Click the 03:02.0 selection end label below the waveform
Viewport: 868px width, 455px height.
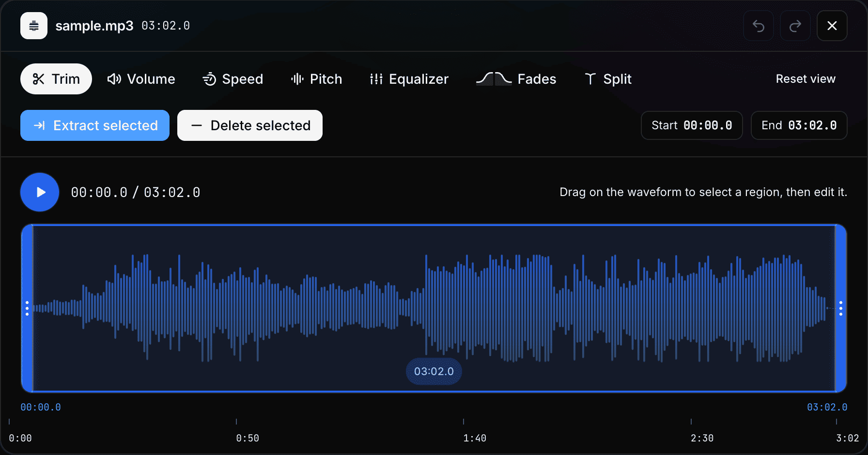click(827, 407)
